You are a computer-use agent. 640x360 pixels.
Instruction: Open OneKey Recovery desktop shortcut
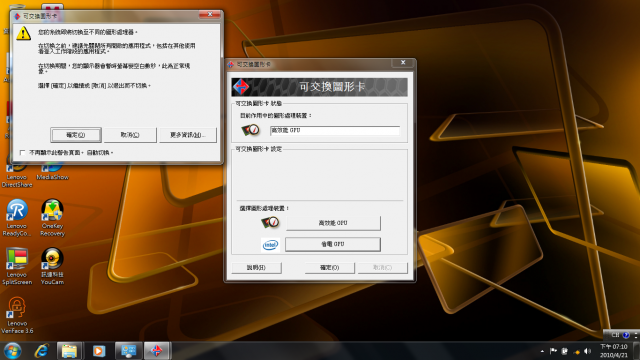[52, 218]
